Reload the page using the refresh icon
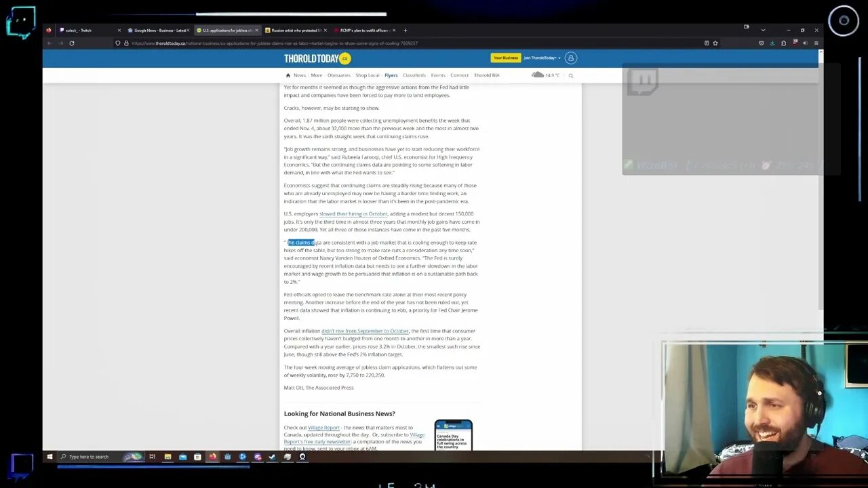This screenshot has width=868, height=488. [x=71, y=43]
